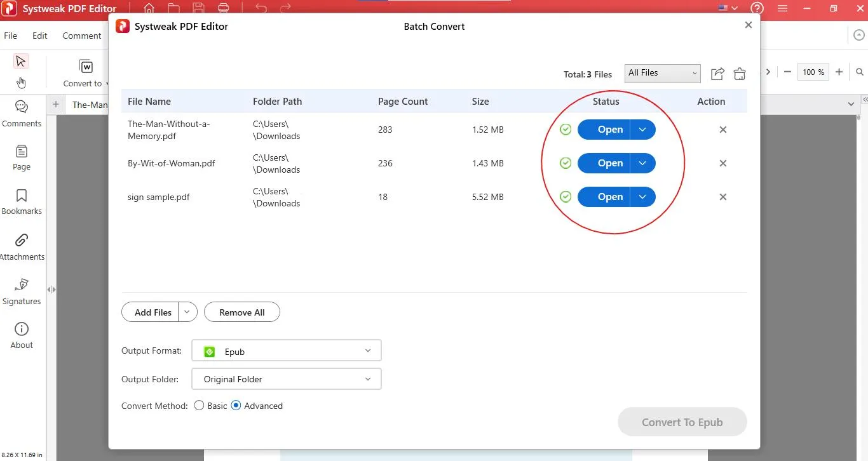Screen dimensions: 868x461
Task: Remove The-Man-Without-a-Memory.pdf from the list
Action: click(722, 130)
